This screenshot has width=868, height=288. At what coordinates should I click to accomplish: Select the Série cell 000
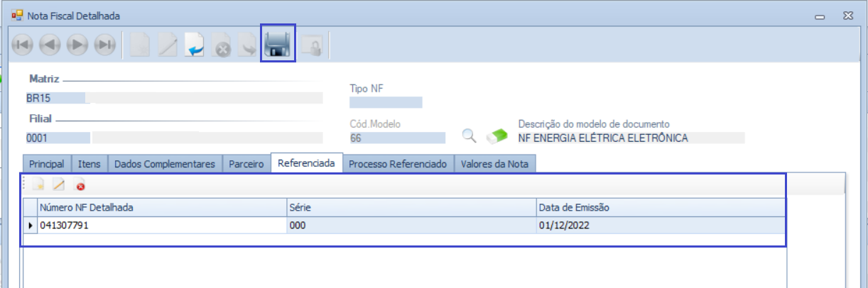(411, 225)
